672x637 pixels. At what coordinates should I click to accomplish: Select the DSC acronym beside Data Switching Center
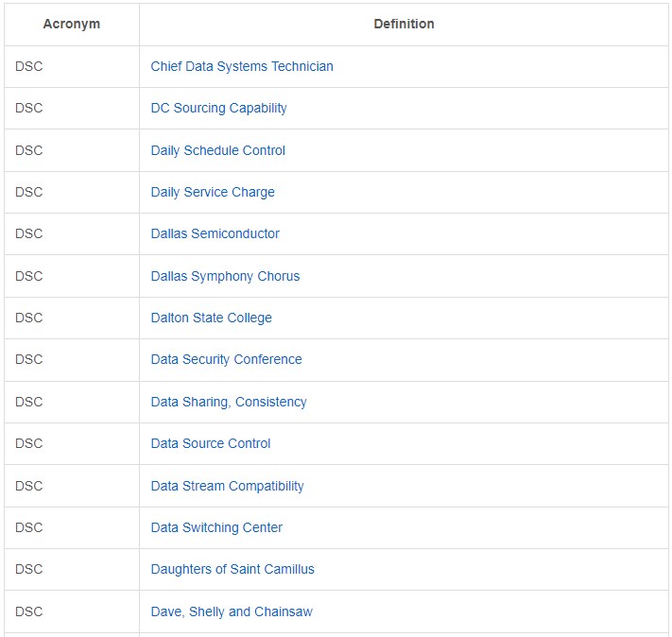point(29,527)
